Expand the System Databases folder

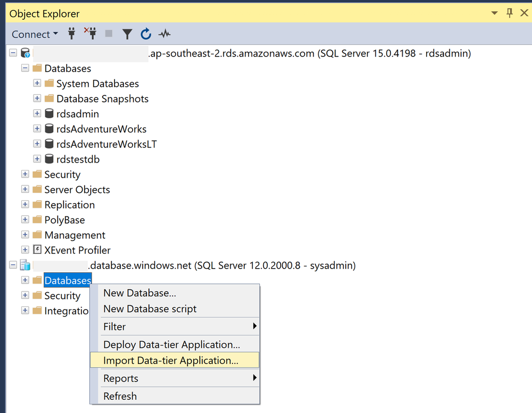(37, 83)
